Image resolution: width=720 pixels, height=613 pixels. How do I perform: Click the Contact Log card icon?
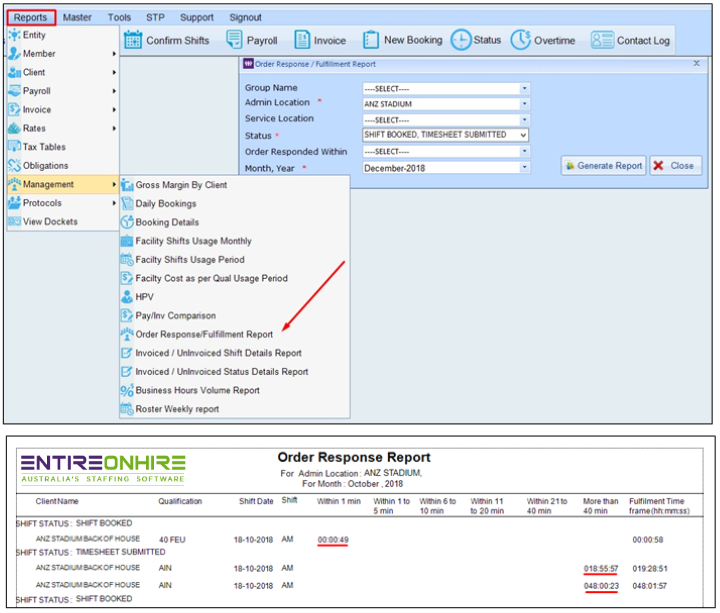(602, 40)
